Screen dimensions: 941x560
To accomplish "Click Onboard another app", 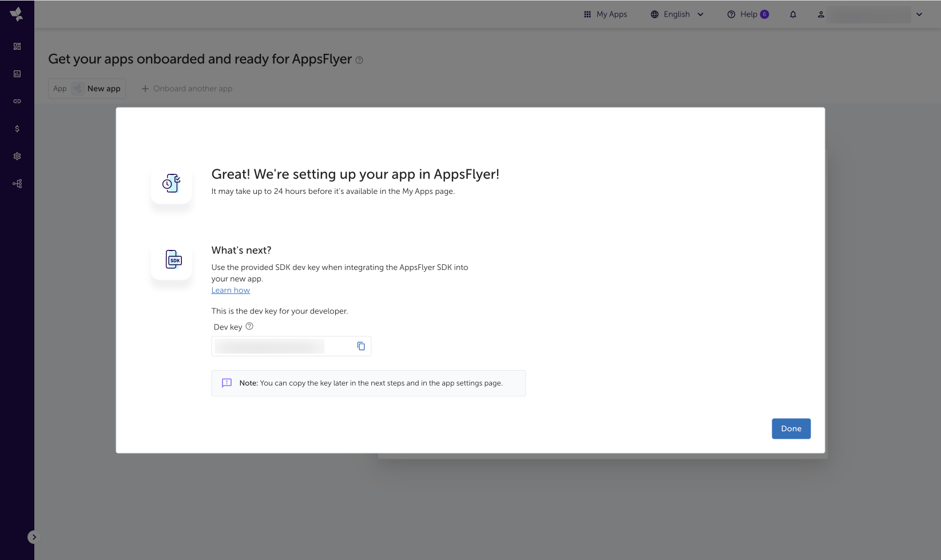I will (x=187, y=89).
